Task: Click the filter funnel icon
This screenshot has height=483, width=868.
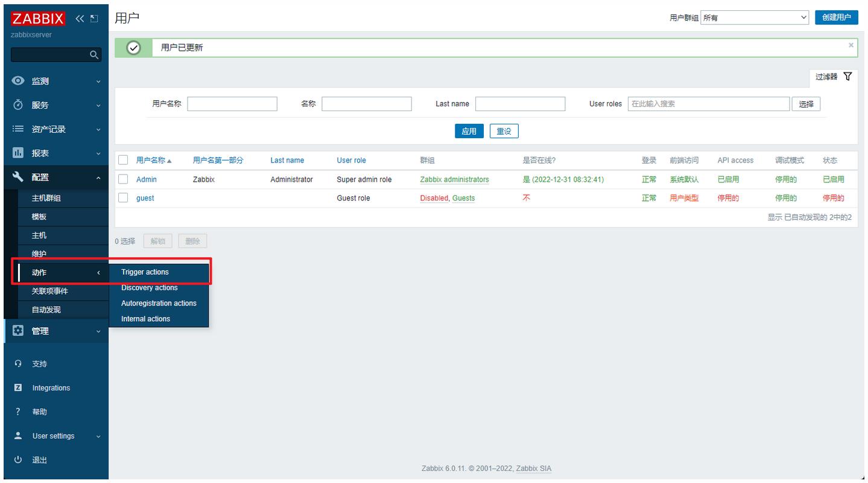Action: (847, 77)
